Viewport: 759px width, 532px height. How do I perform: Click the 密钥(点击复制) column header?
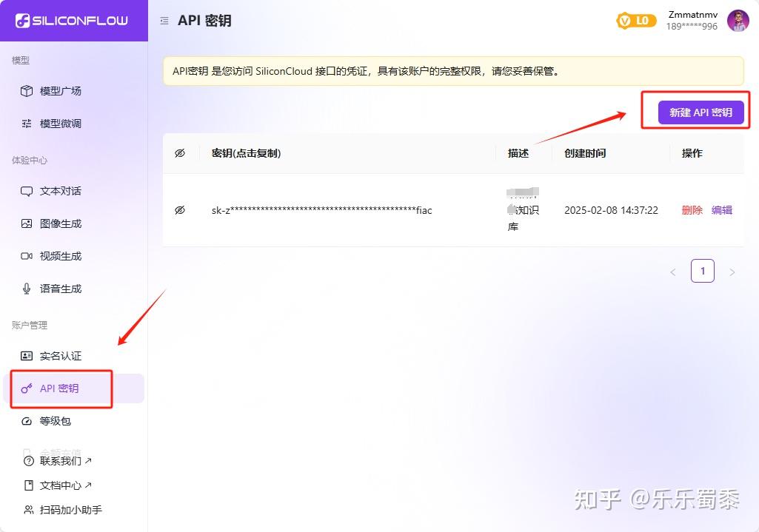pos(246,153)
